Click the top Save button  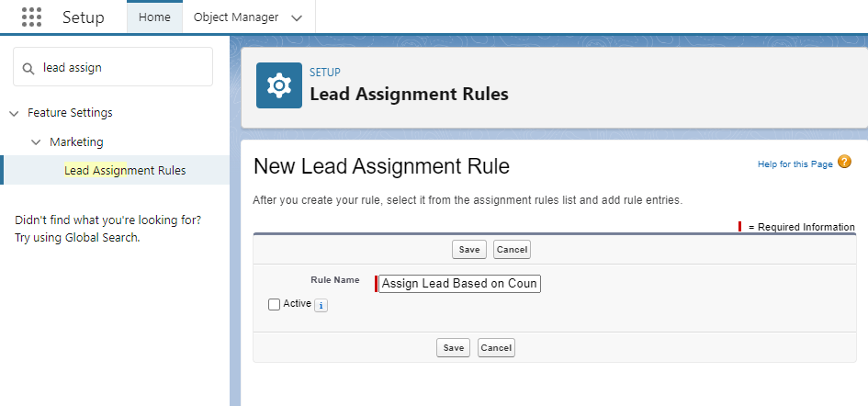(x=468, y=250)
